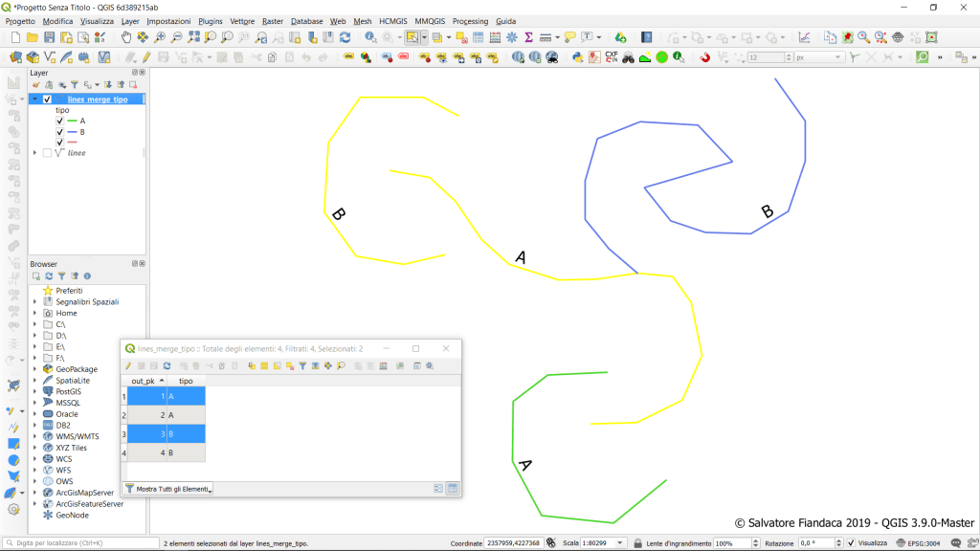Expand the linee layer tree node

tap(35, 153)
